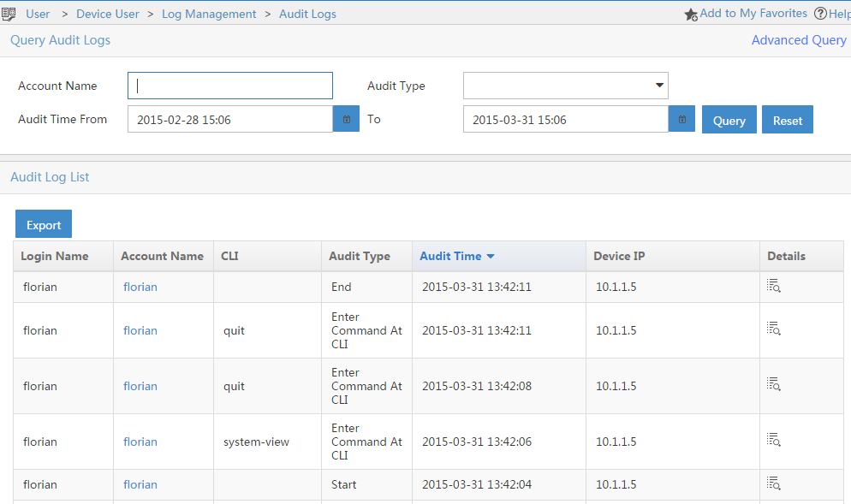View Details for the Start audit entry
Image resolution: width=851 pixels, height=504 pixels.
773,483
